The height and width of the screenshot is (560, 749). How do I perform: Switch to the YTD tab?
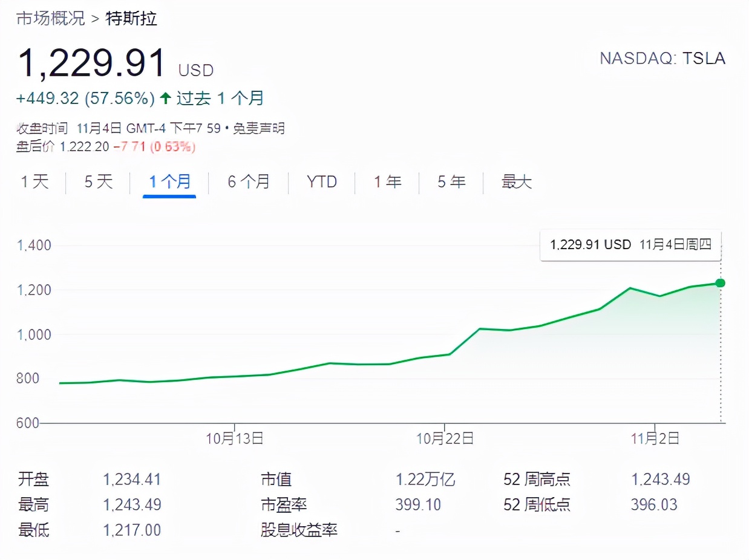[322, 181]
